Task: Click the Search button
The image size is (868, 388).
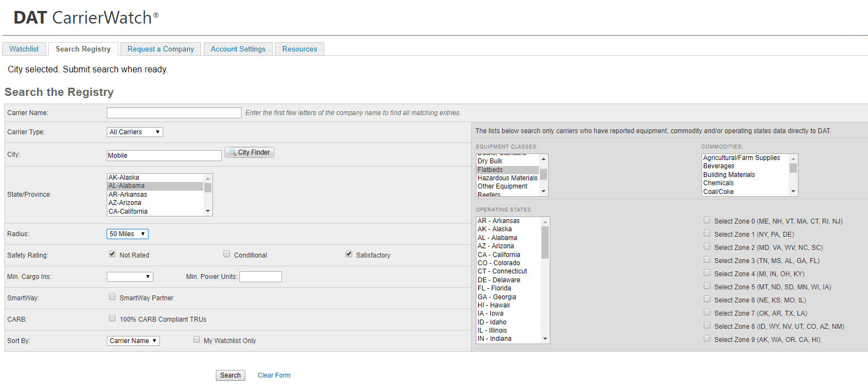Action: 231,375
